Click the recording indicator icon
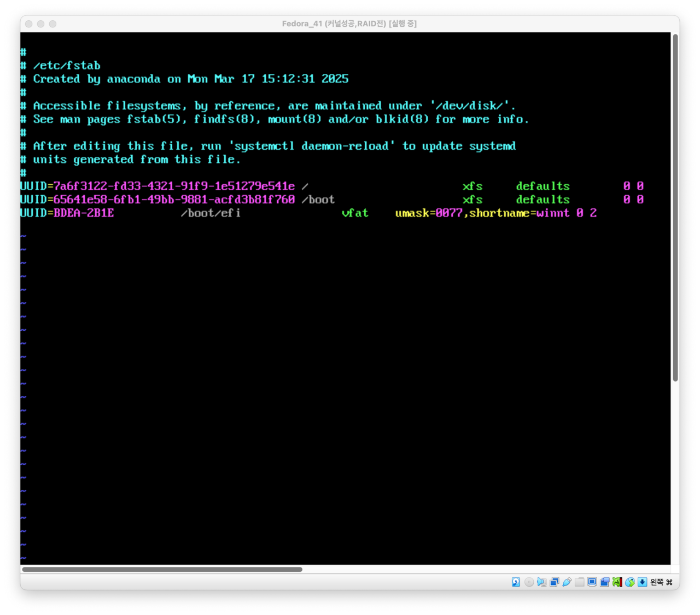Image resolution: width=700 pixels, height=615 pixels. pos(605,582)
